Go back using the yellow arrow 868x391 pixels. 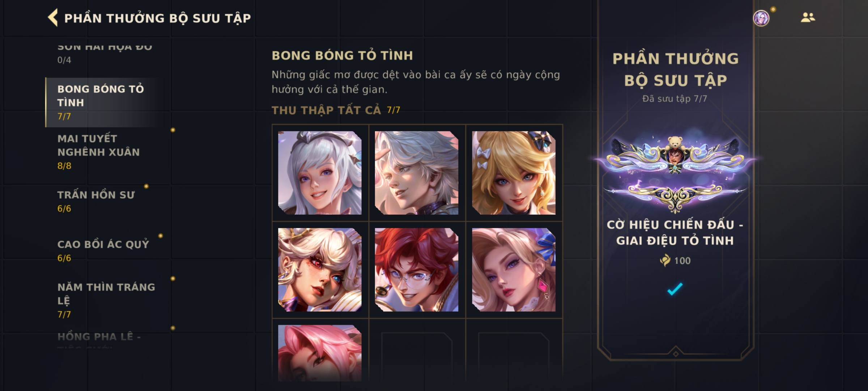pos(53,18)
